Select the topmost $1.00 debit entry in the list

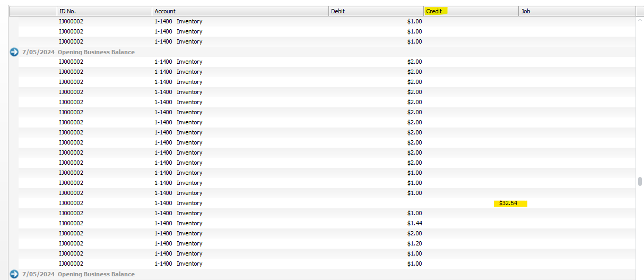click(x=414, y=22)
